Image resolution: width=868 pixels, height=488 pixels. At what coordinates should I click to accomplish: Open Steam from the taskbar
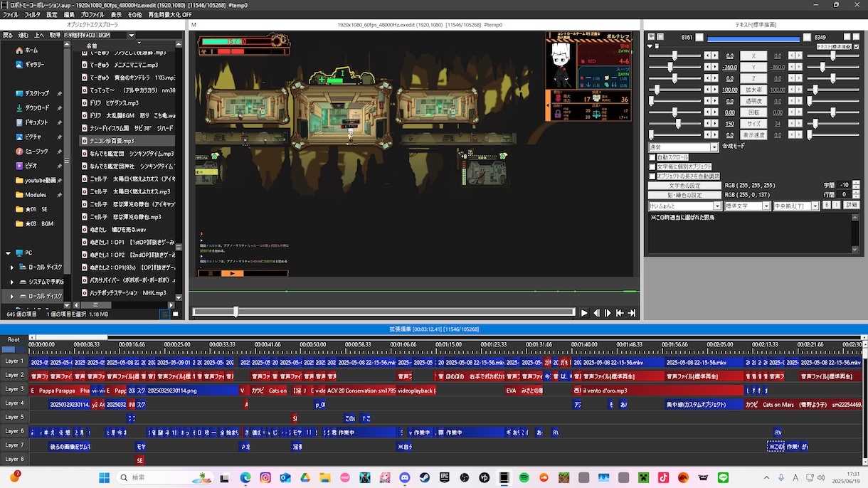point(425,477)
